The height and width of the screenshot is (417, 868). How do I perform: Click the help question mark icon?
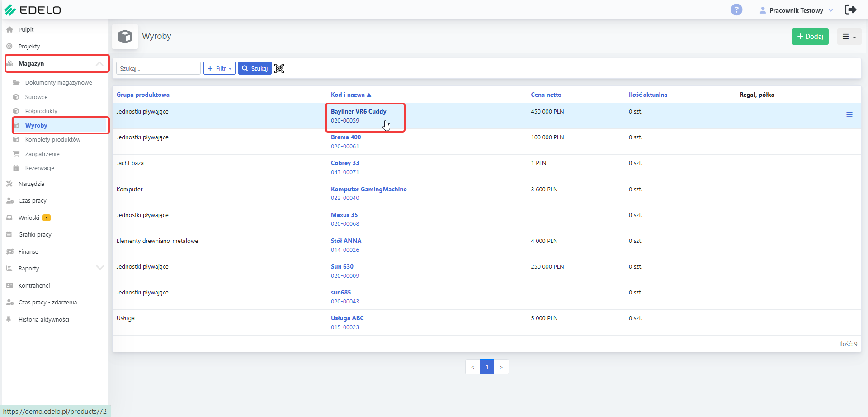[x=736, y=9]
